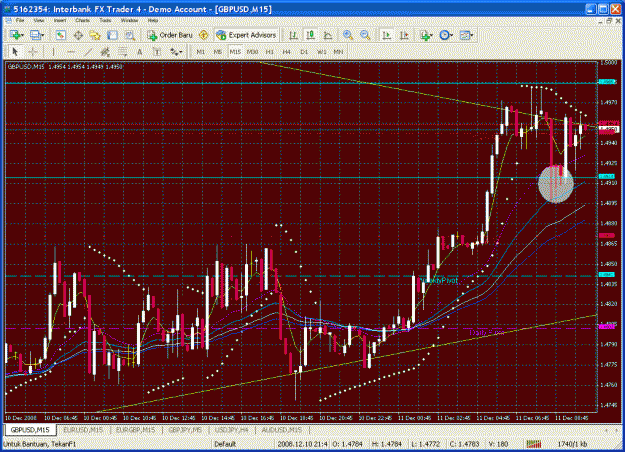Open the Insert menu
Image resolution: width=625 pixels, height=452 pixels.
(x=60, y=20)
